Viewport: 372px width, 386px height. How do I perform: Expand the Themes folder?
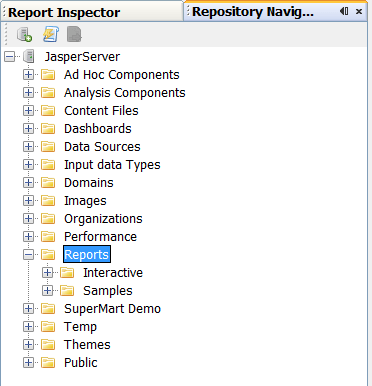[x=29, y=345]
